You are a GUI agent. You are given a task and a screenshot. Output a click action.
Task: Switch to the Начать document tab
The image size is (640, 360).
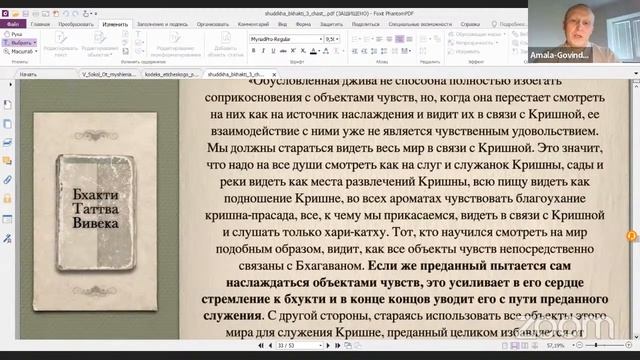tap(28, 74)
